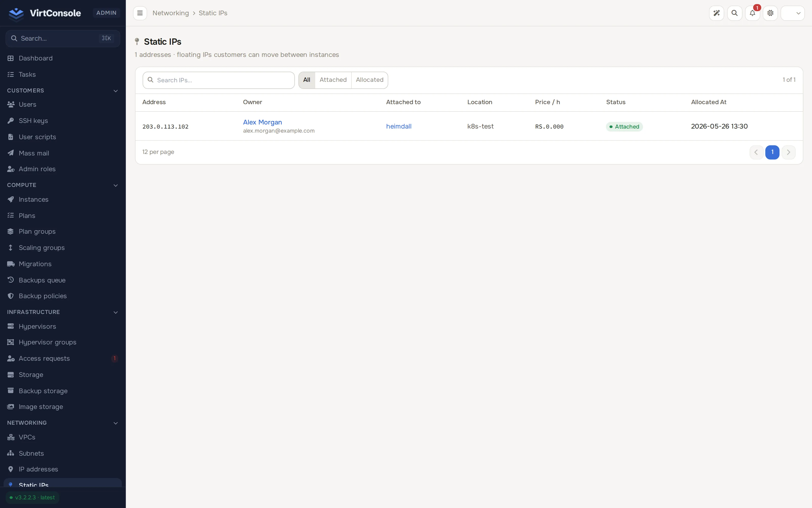Viewport: 812px width, 508px height.
Task: Open owner Alex Morgan link
Action: [262, 122]
